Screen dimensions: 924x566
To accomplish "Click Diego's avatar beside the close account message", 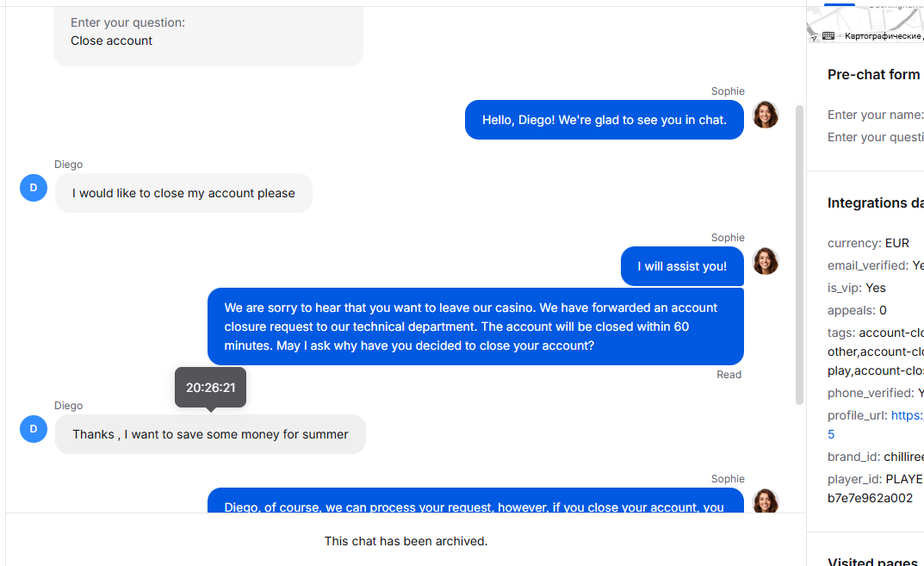I will click(x=34, y=188).
